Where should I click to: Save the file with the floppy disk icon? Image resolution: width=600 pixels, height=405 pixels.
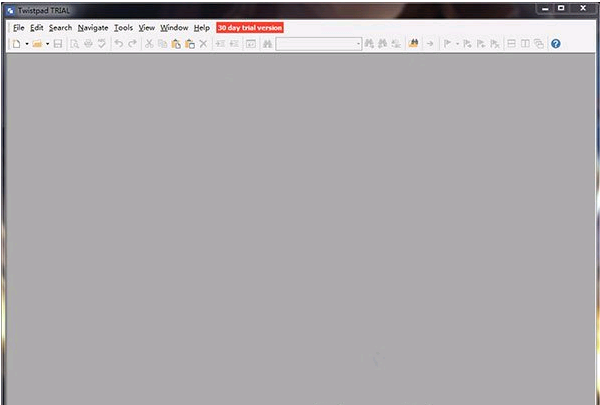pos(58,44)
